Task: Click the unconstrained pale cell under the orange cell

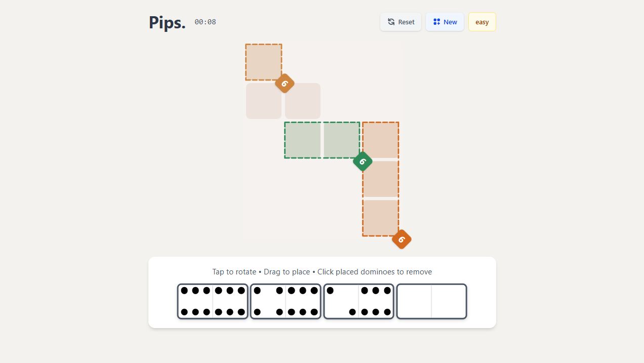Action: tap(263, 101)
